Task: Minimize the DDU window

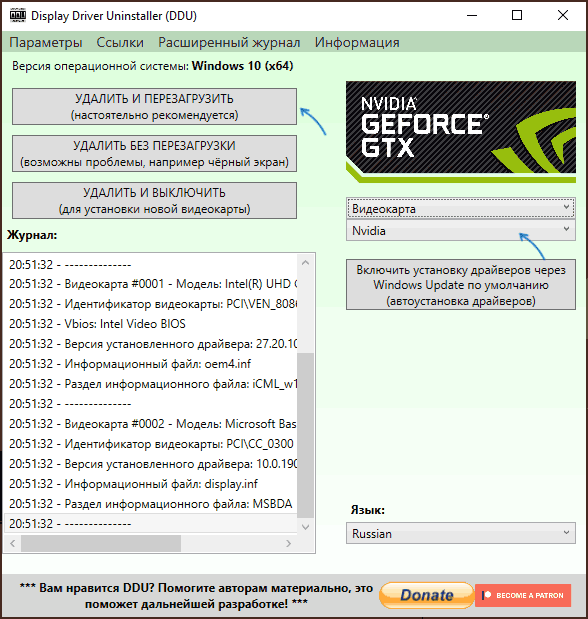Action: (472, 16)
